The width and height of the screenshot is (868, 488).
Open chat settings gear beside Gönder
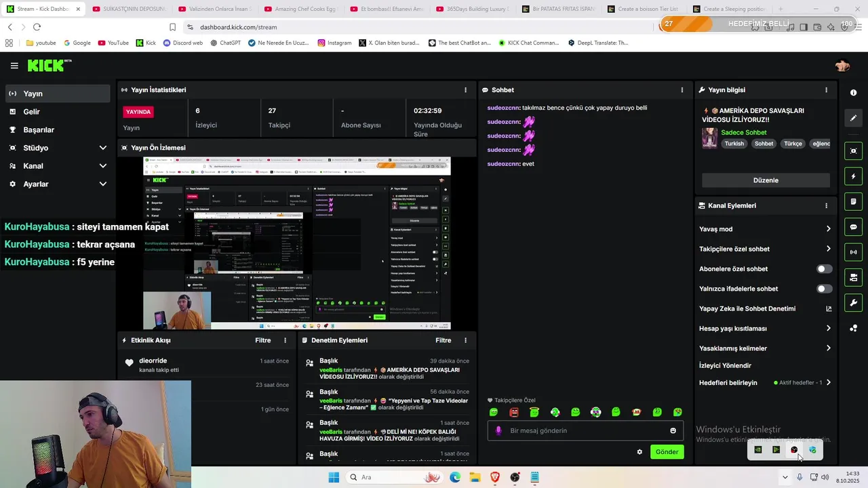pos(639,452)
